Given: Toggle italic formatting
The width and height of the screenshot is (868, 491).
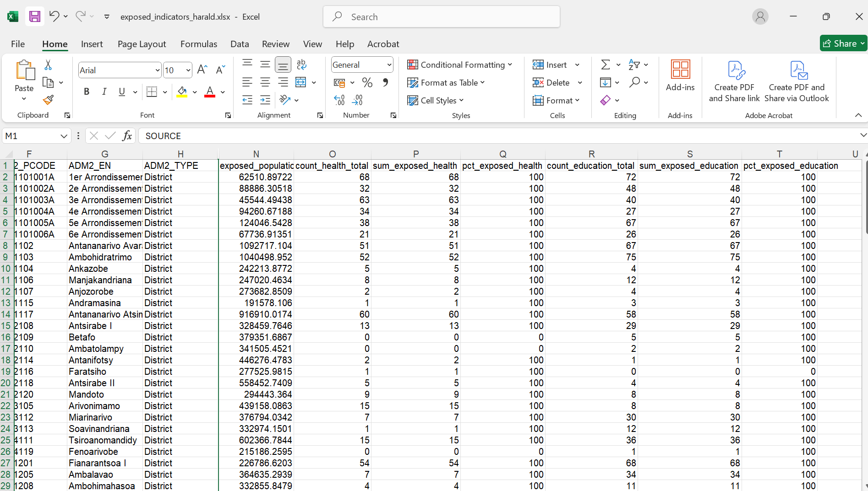Looking at the screenshot, I should (x=104, y=92).
